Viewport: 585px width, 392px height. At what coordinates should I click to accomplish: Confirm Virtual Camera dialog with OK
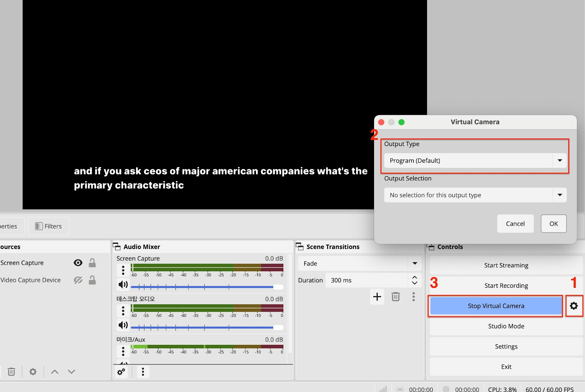[x=554, y=223]
